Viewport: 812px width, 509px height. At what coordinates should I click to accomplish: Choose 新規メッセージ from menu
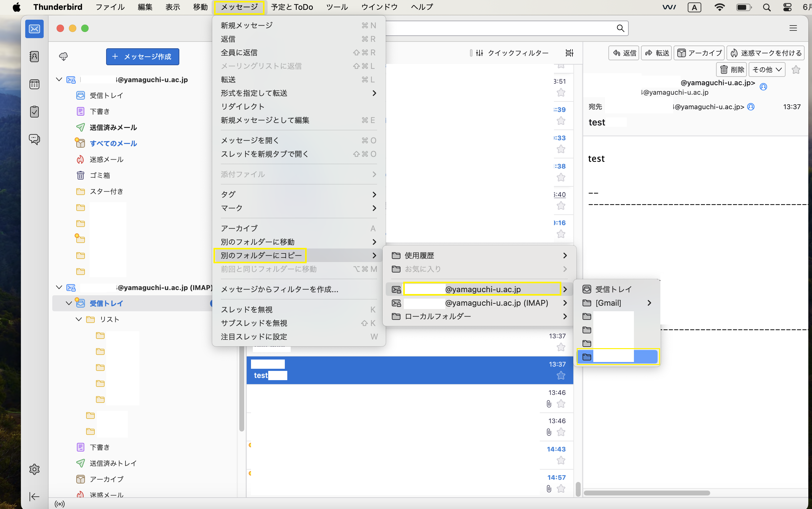pos(299,26)
